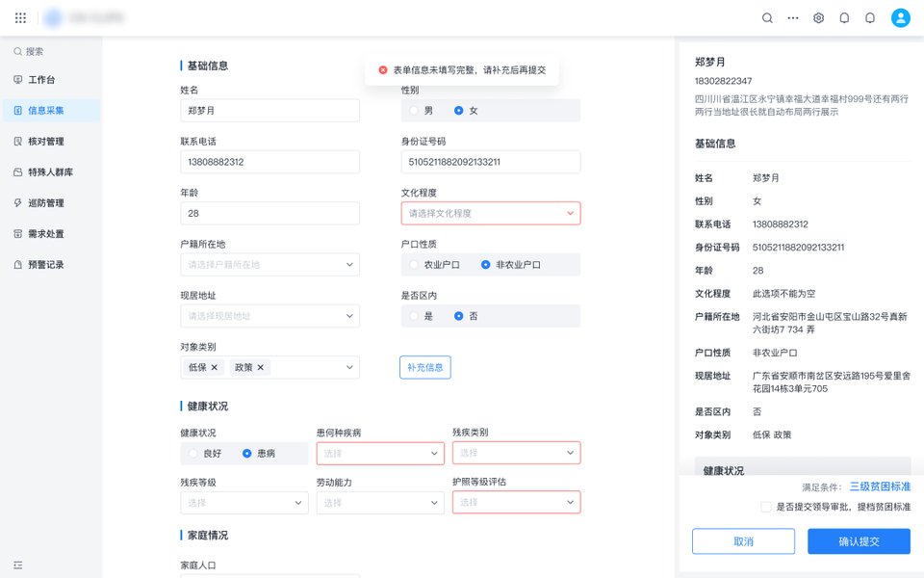Open the 劳动能力 dropdown

380,503
